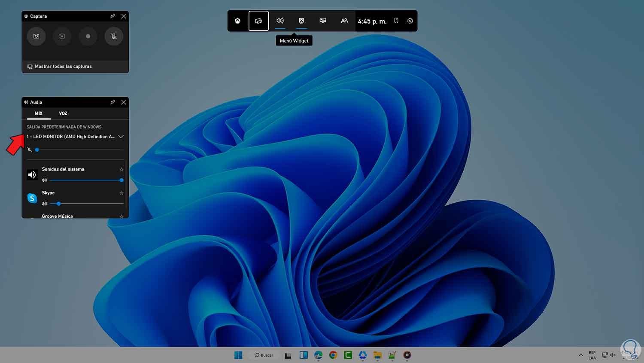Start recording in Capture widget
Image resolution: width=644 pixels, height=363 pixels.
coord(88,37)
